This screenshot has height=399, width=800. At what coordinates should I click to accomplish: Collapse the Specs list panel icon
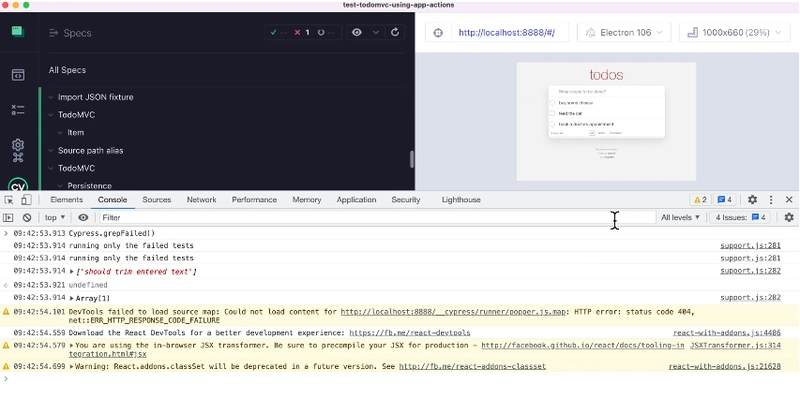click(54, 33)
